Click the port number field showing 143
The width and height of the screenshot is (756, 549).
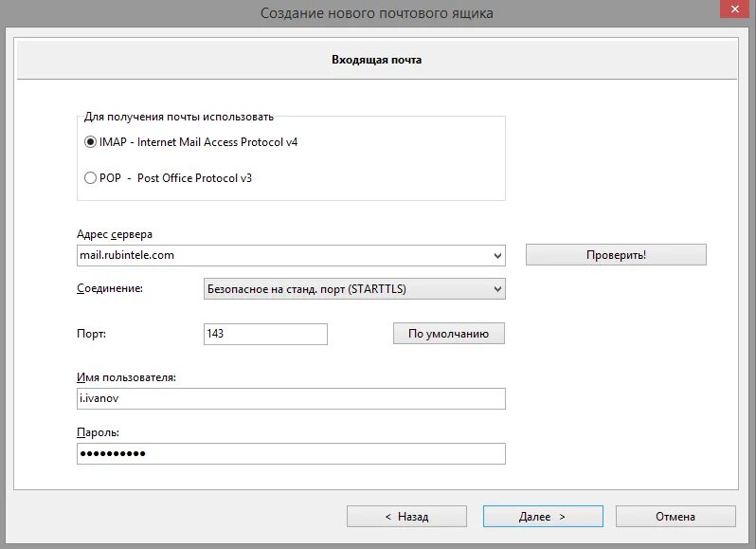click(265, 334)
